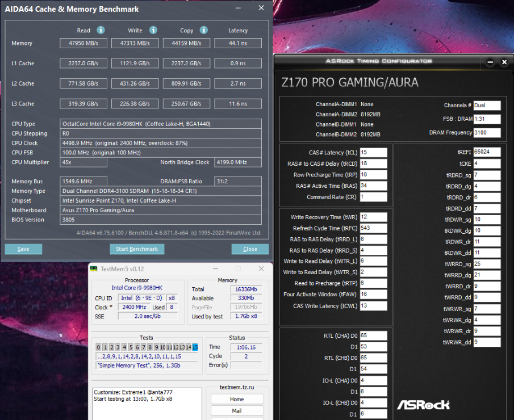Click the Total memory value 16336Mb
The height and width of the screenshot is (420, 514).
click(246, 289)
